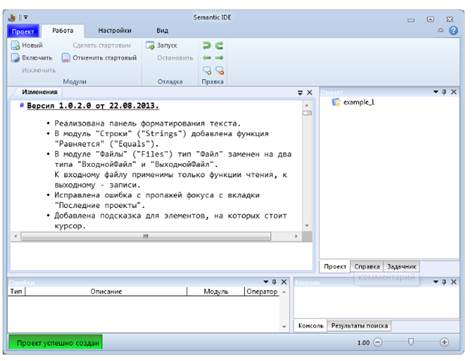The height and width of the screenshot is (361, 475).
Task: Switch to the Задачник panel tab
Action: click(402, 267)
